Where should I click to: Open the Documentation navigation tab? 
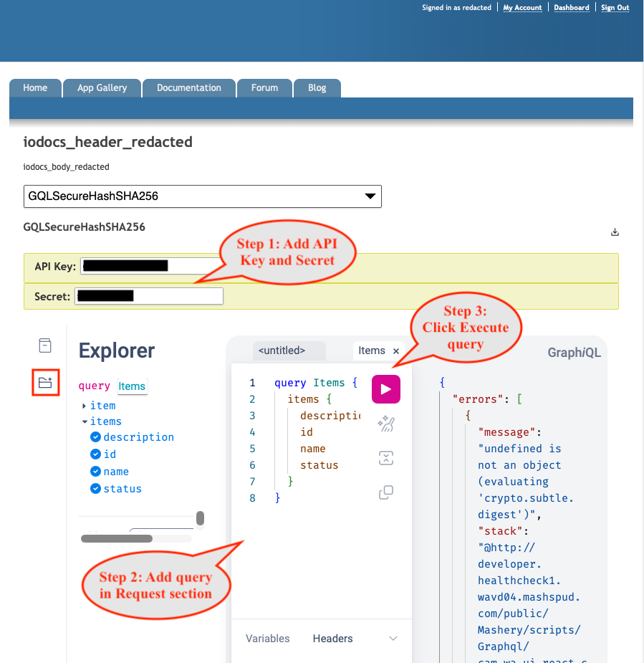coord(189,88)
